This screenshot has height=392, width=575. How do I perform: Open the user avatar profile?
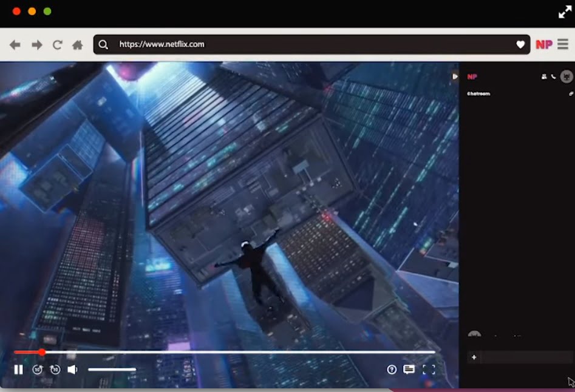566,76
